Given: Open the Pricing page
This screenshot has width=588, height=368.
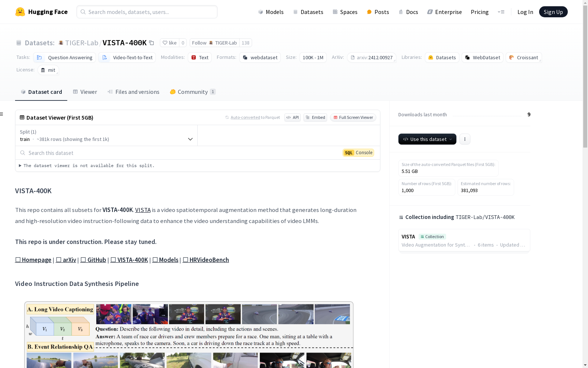Looking at the screenshot, I should [480, 12].
